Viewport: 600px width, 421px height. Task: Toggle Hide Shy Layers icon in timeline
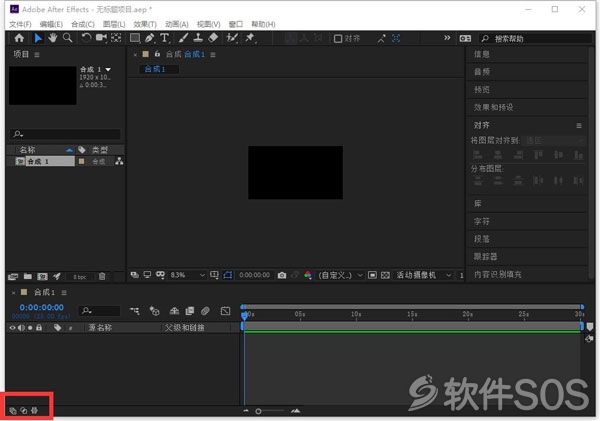click(x=174, y=311)
